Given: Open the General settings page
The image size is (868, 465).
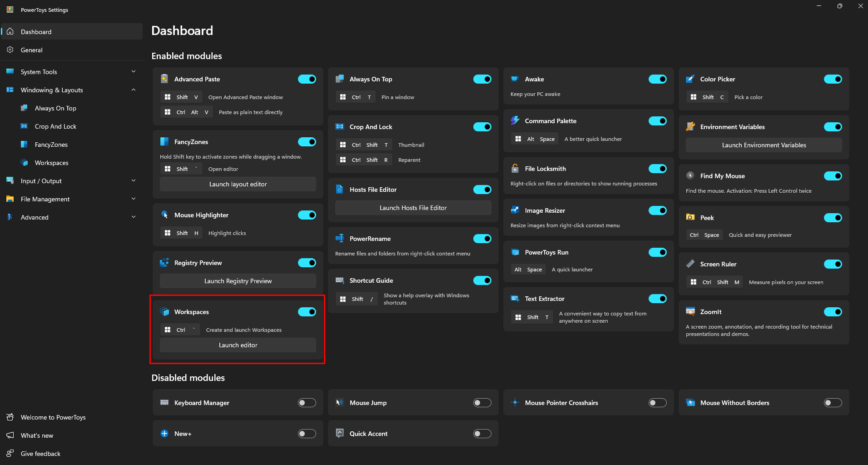Looking at the screenshot, I should 71,50.
